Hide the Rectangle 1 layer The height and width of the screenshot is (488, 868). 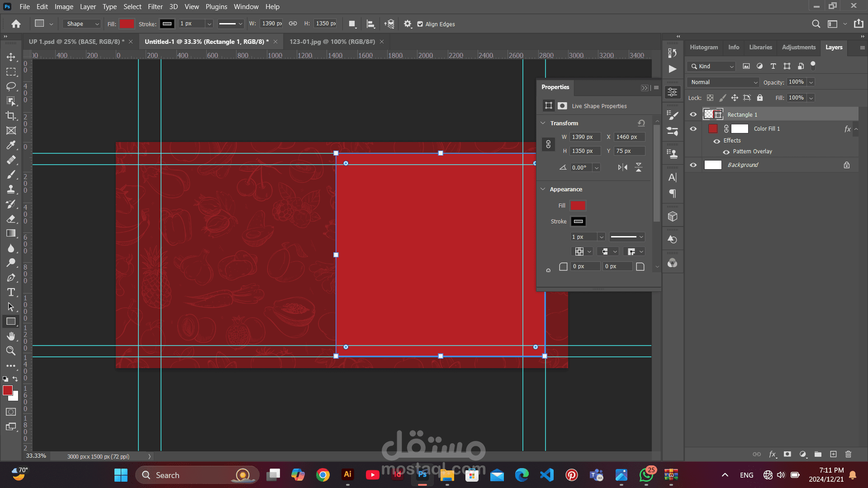(693, 114)
